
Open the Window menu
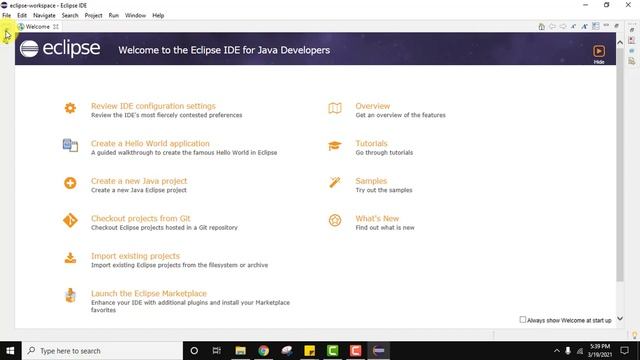pyautogui.click(x=135, y=16)
